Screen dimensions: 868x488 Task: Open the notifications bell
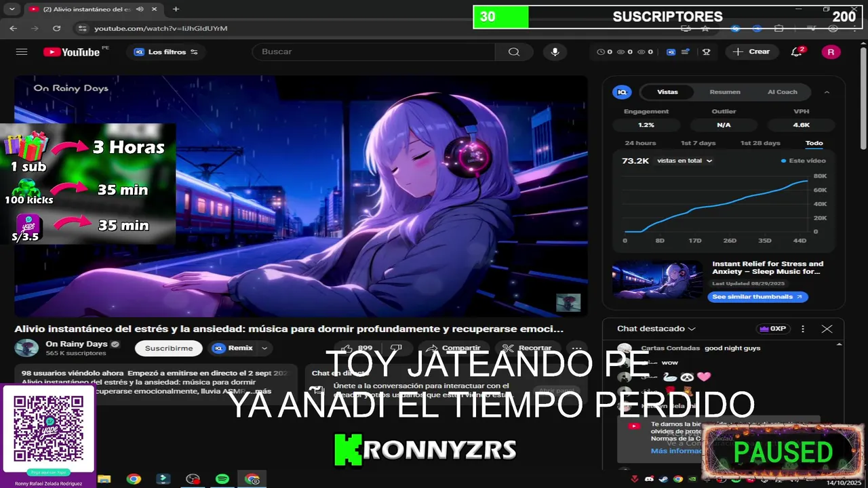[x=797, y=52]
